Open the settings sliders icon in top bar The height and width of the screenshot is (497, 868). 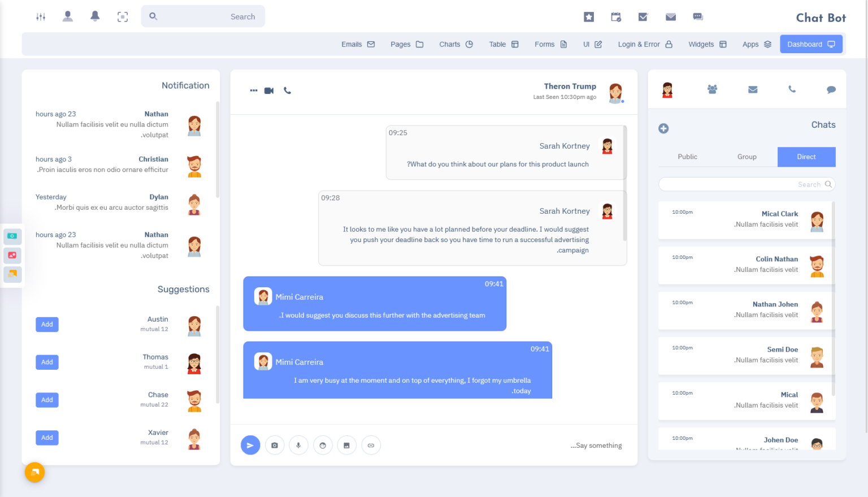(41, 17)
